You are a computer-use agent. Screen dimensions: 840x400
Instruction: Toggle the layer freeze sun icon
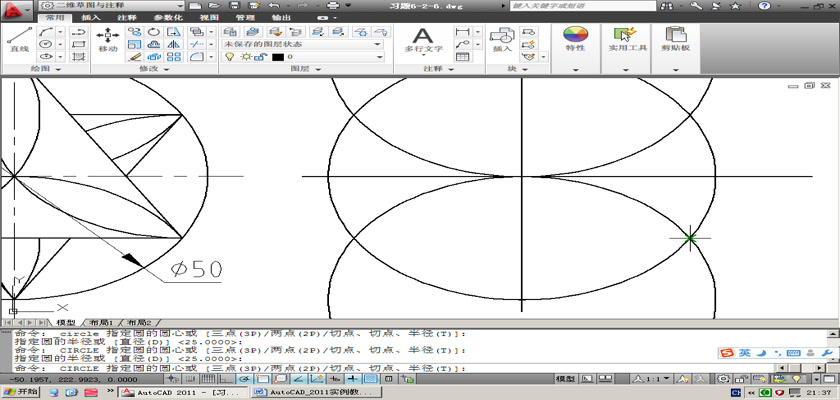click(246, 57)
